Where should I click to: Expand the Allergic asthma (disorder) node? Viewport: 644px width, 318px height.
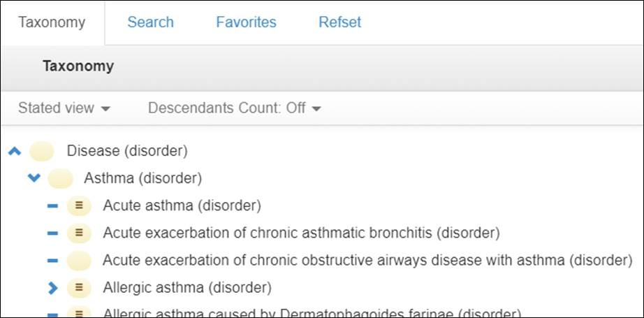pyautogui.click(x=52, y=289)
